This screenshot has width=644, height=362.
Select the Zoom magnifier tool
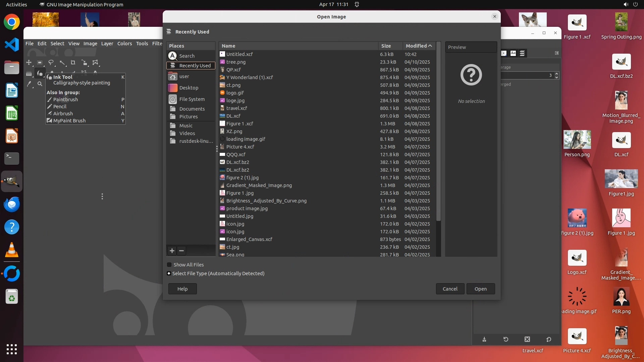[40, 84]
